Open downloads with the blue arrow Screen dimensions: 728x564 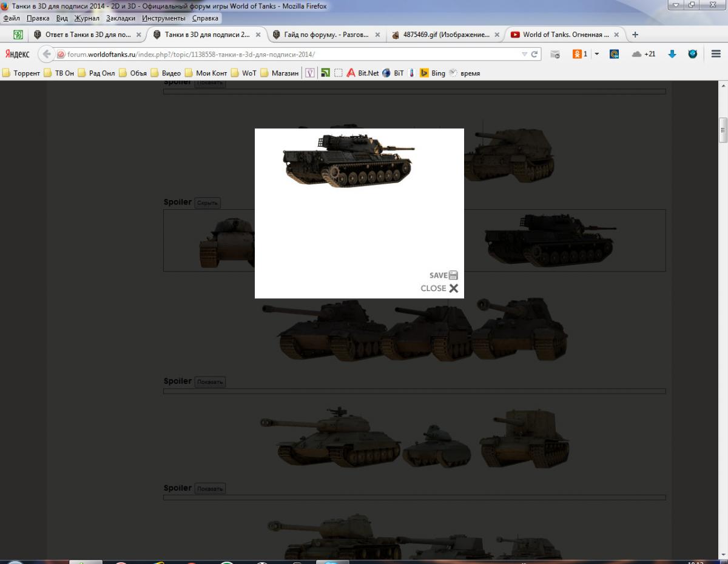pos(672,54)
